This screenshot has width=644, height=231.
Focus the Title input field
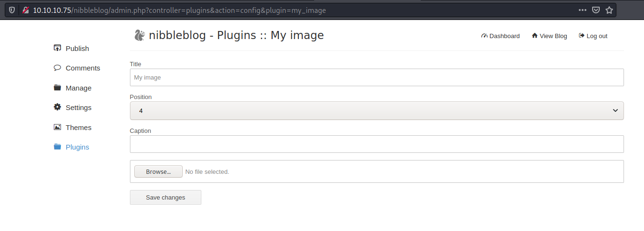click(x=376, y=77)
